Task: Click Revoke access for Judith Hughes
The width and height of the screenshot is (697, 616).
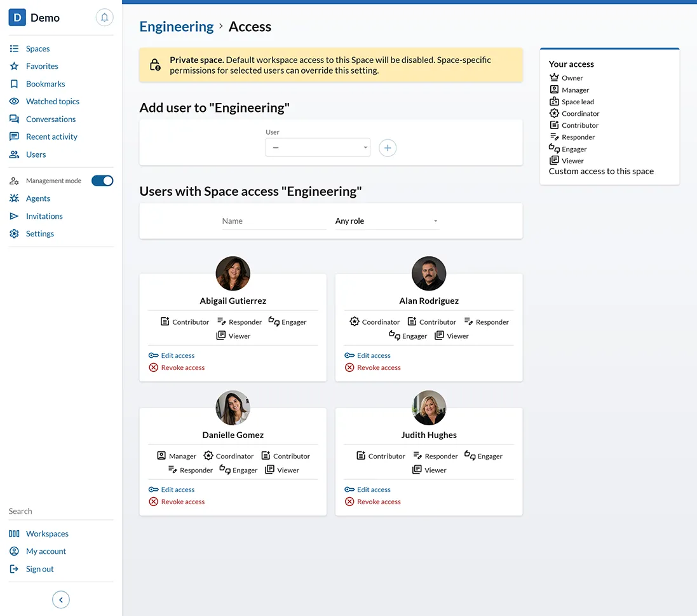Action: (379, 502)
